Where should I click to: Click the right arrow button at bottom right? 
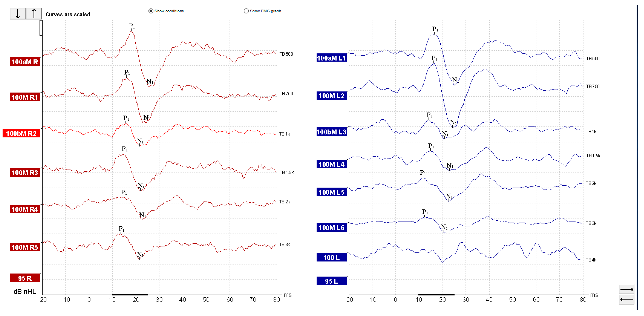click(626, 289)
